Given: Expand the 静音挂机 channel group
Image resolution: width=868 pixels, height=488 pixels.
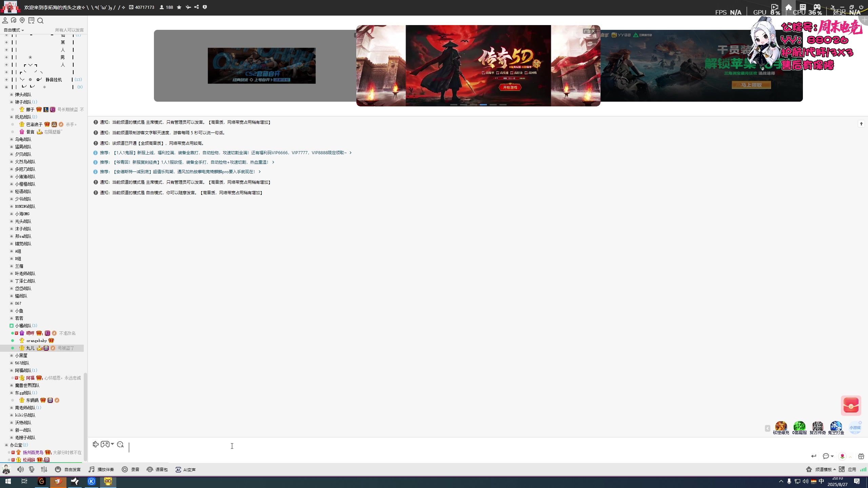Looking at the screenshot, I should coord(6,80).
